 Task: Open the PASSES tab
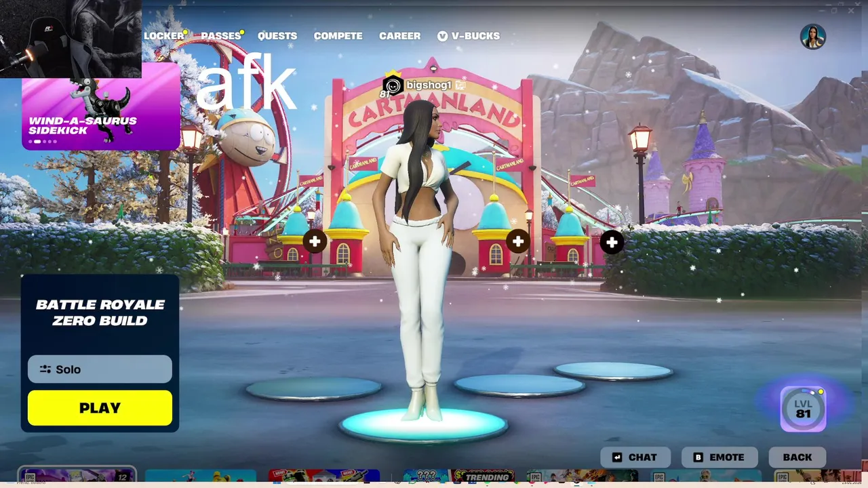pyautogui.click(x=221, y=36)
